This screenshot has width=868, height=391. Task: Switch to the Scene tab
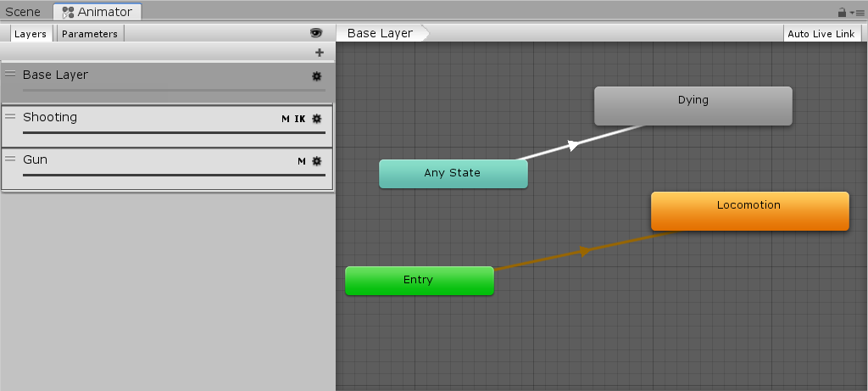tap(23, 12)
